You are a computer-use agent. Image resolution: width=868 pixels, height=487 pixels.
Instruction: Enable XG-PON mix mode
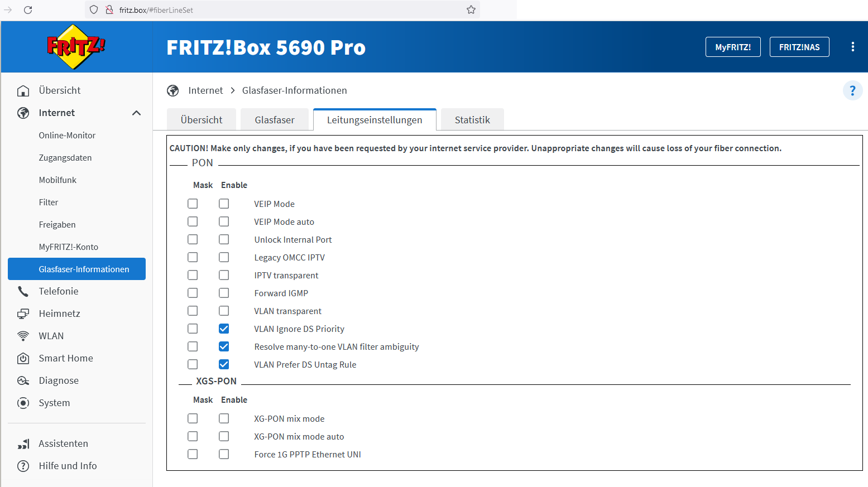[224, 418]
